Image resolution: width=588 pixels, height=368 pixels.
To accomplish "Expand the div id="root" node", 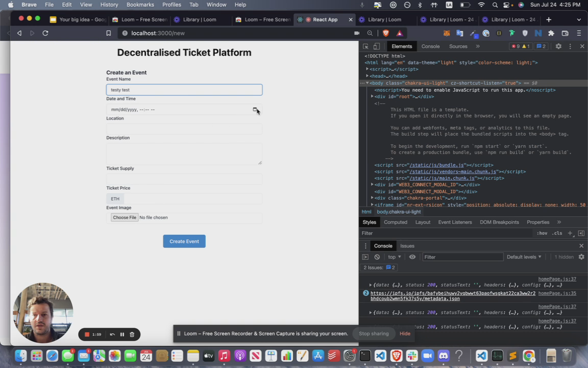I will point(373,97).
